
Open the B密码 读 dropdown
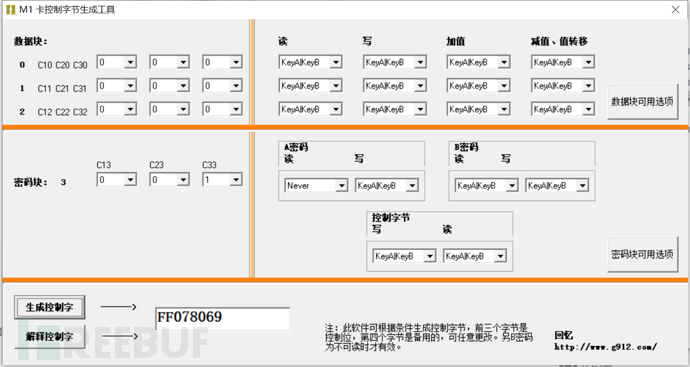(486, 186)
